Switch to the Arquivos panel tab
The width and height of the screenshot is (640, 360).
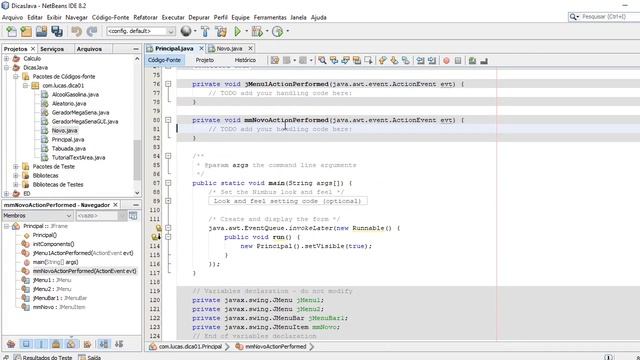(89, 49)
